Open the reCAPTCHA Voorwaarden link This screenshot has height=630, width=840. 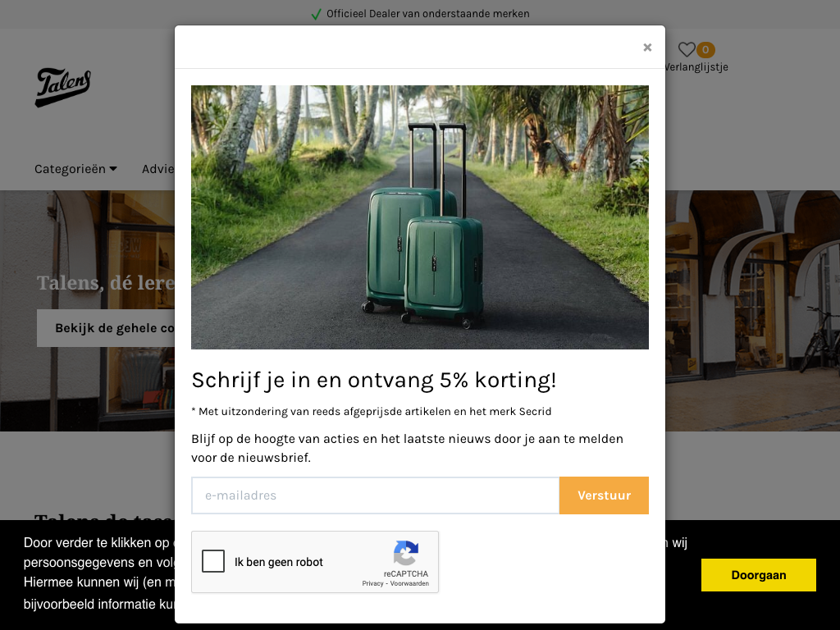click(x=409, y=583)
